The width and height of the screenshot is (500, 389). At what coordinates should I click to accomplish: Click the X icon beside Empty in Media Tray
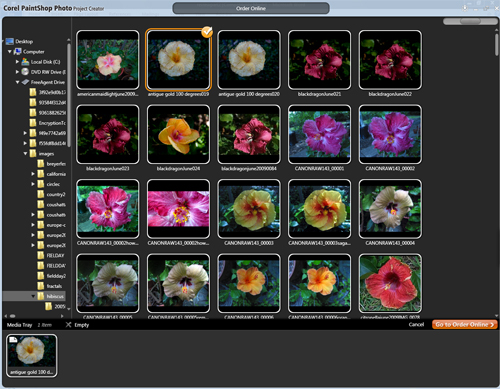point(68,325)
